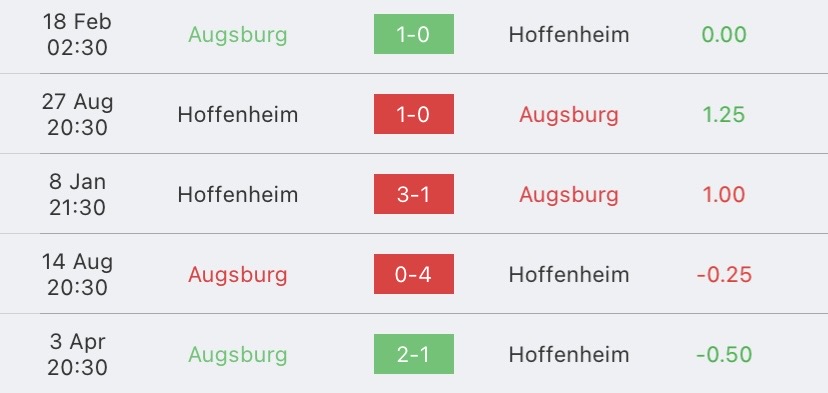Open the 0-4 score badge

coord(413,274)
